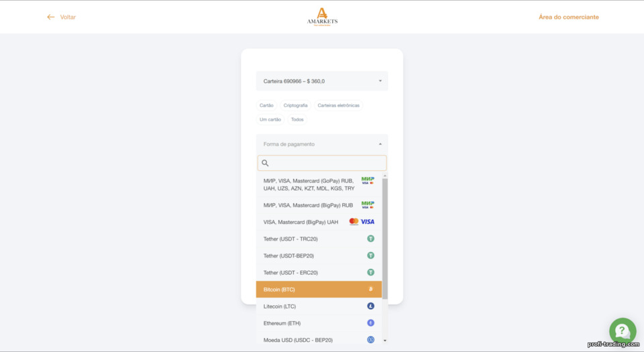Go back using the Voltar link
The width and height of the screenshot is (644, 352).
coord(68,17)
